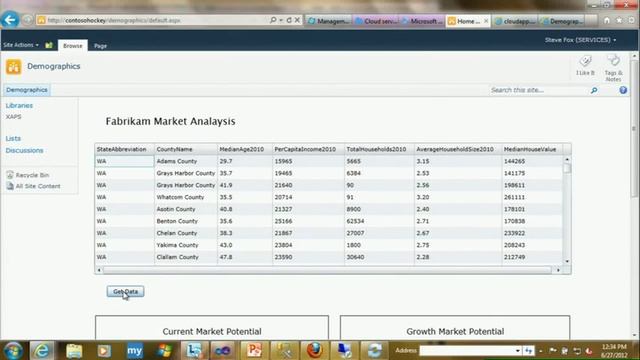
Task: Open the XAPS library link
Action: pos(13,117)
